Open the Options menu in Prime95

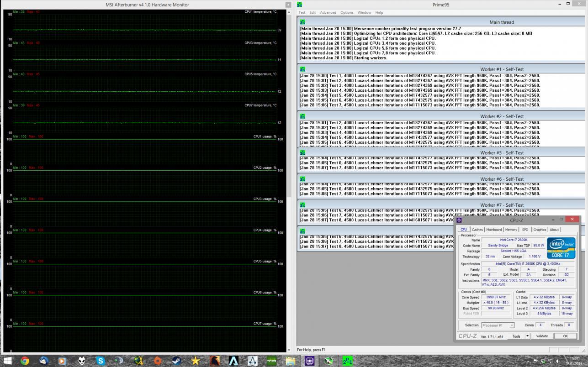click(x=347, y=12)
